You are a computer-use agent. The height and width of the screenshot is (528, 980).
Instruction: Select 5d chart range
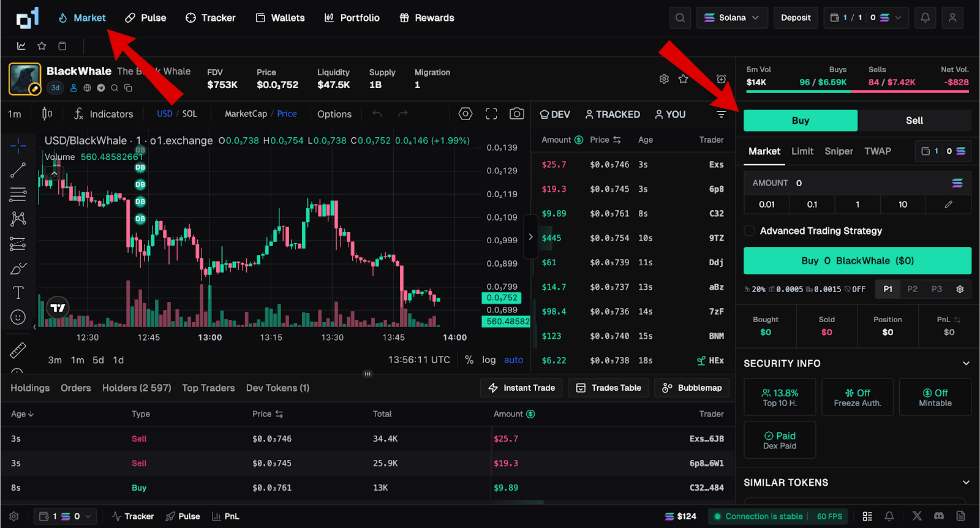98,360
